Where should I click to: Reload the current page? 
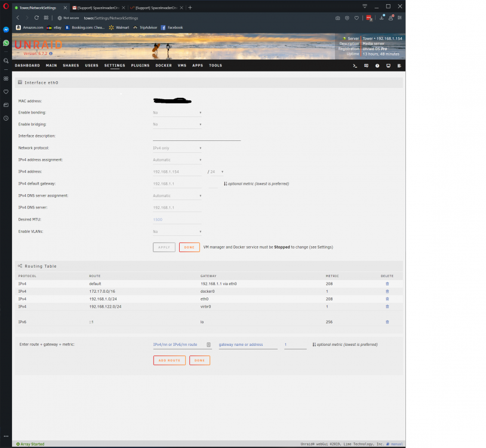pos(36,18)
